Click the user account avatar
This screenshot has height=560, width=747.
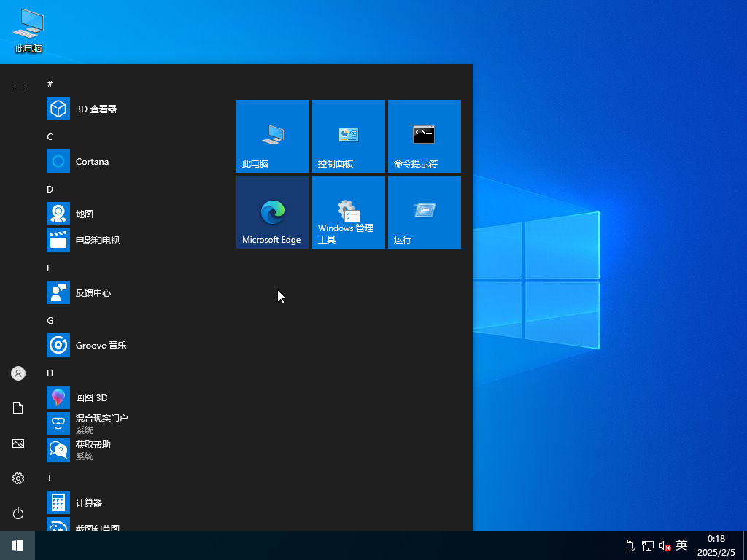coord(18,373)
